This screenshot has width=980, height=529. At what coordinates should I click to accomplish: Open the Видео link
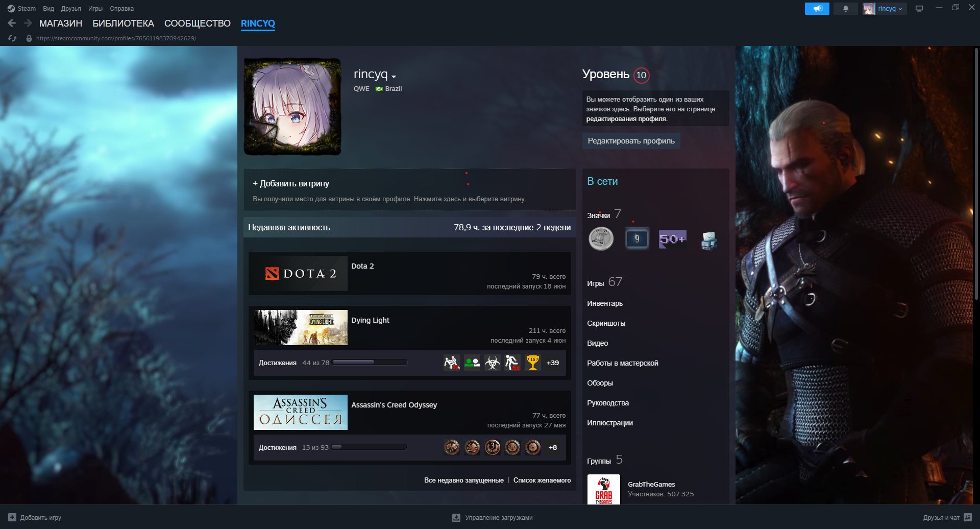pos(597,343)
